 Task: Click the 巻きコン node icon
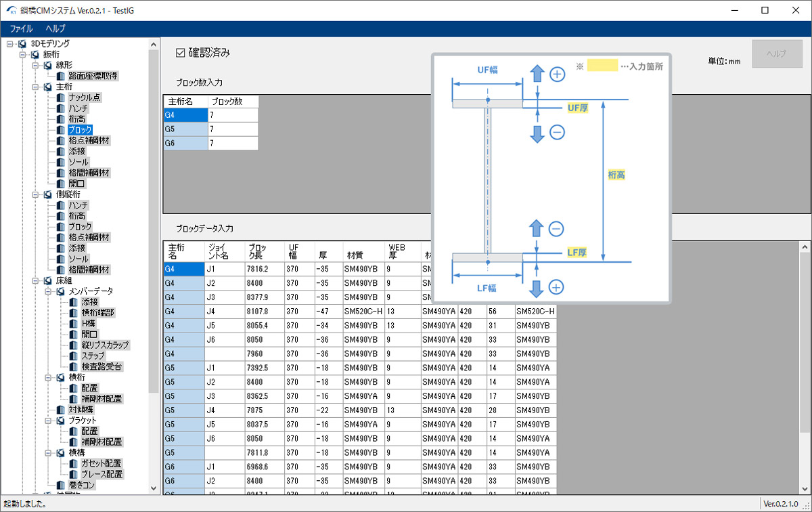[x=61, y=485]
